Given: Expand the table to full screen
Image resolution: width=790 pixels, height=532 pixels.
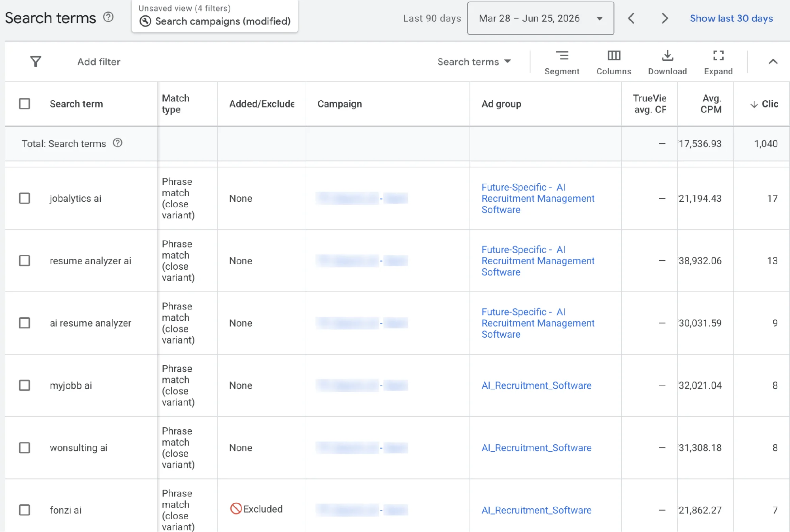Looking at the screenshot, I should [x=718, y=62].
